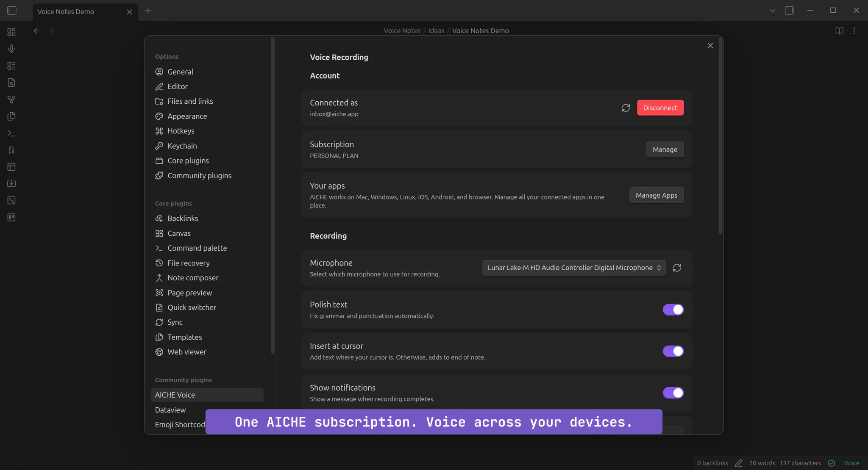Click 0 backlinks in status bar
This screenshot has width=868, height=470.
pyautogui.click(x=712, y=463)
